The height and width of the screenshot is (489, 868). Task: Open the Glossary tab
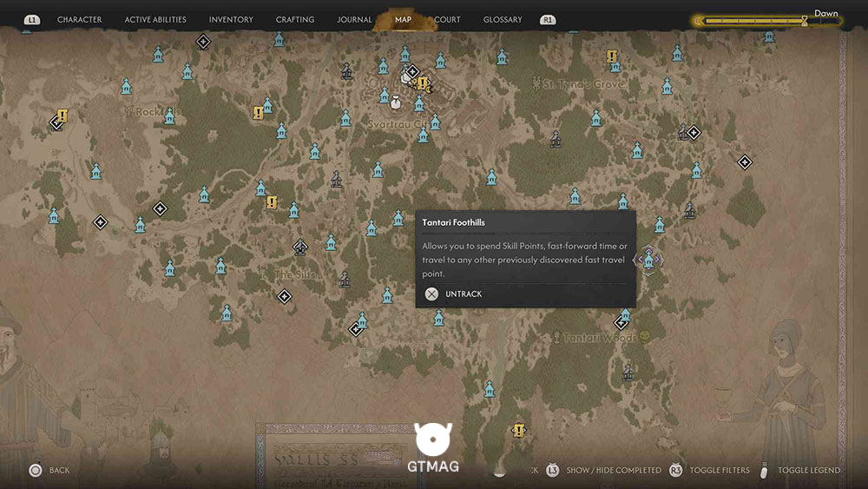pos(502,19)
